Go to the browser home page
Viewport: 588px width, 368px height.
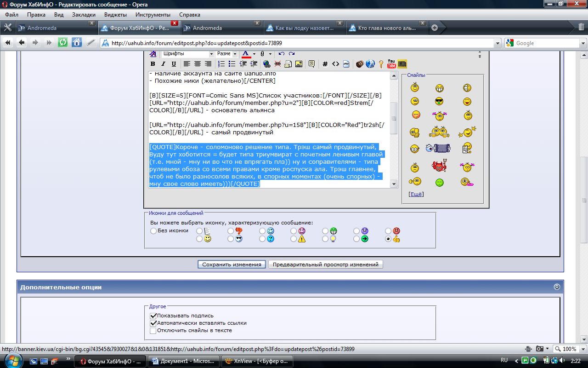(x=77, y=43)
